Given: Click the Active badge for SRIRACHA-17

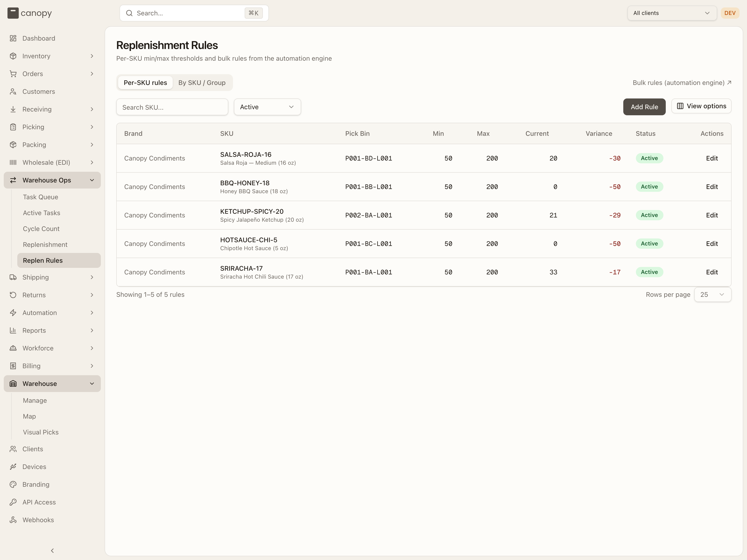Looking at the screenshot, I should [649, 272].
